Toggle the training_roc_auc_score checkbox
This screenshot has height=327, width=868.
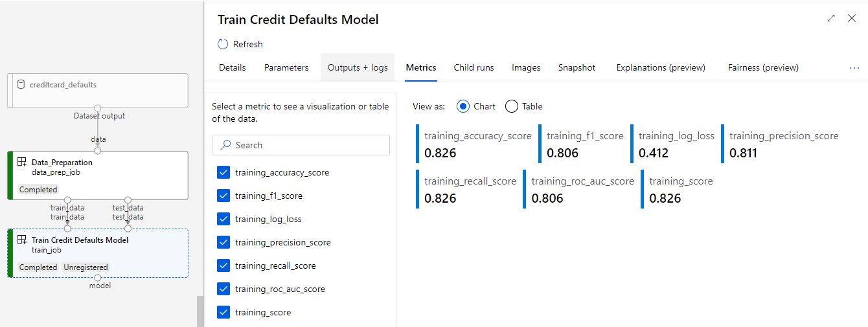pos(223,289)
